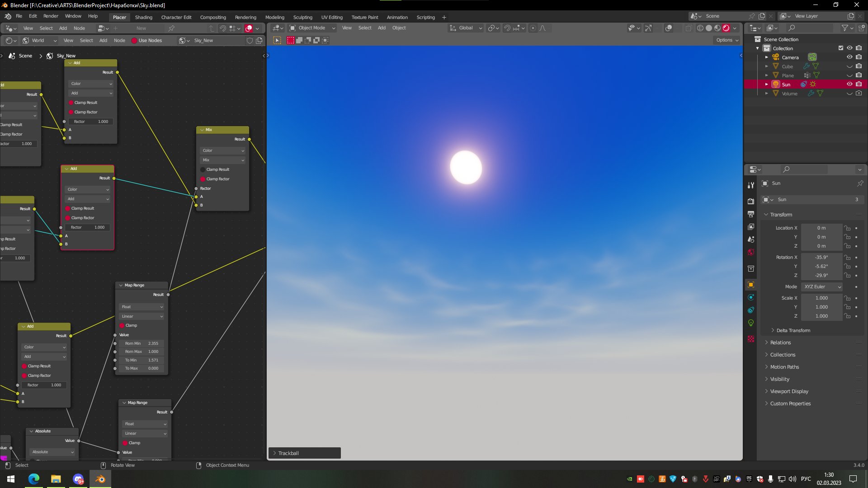Disable Sun object in renders

[x=859, y=84]
